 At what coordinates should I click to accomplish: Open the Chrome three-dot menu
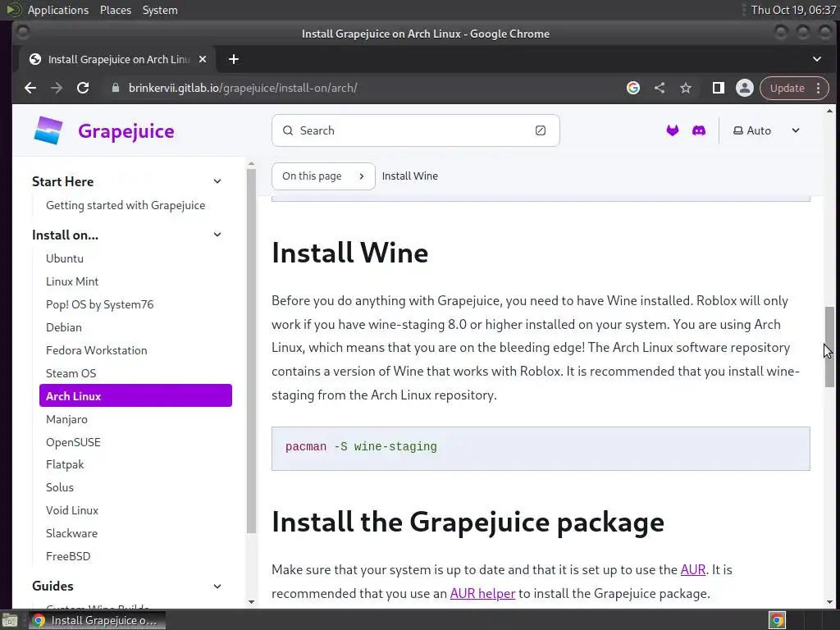pos(819,88)
